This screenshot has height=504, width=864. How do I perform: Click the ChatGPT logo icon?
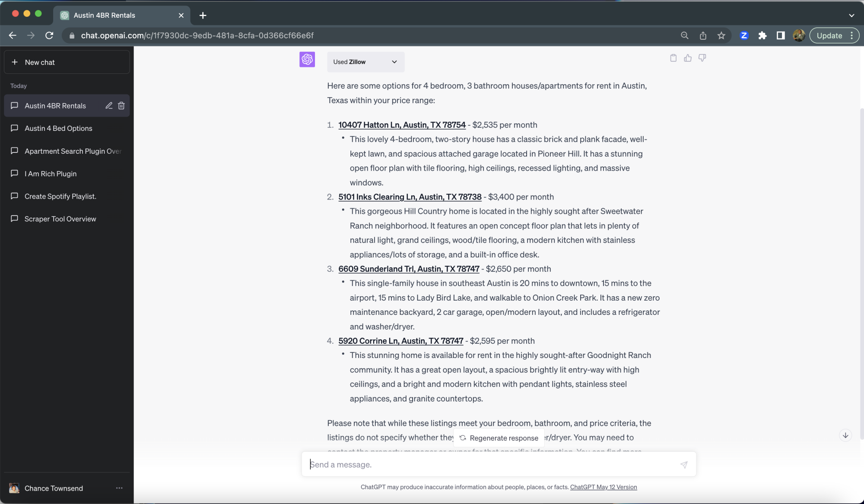[x=307, y=60]
